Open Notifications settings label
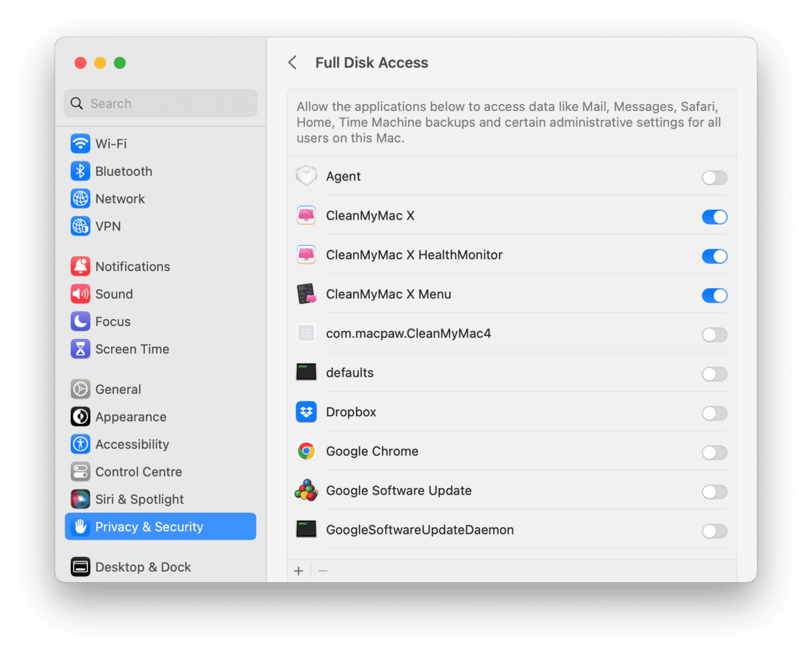 coord(133,266)
